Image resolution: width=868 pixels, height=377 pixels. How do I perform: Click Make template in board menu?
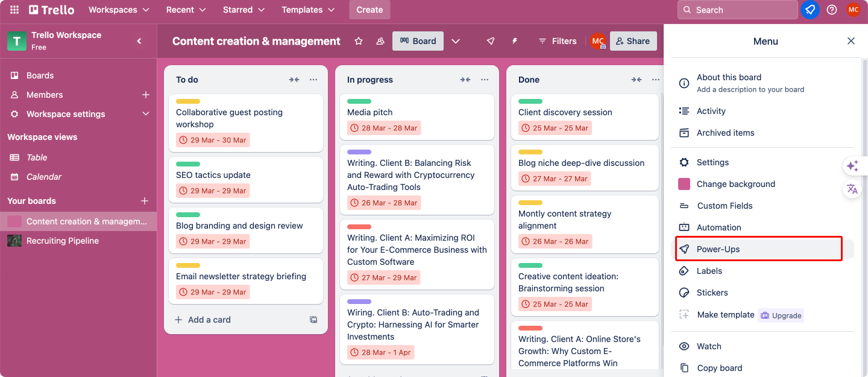pyautogui.click(x=725, y=315)
